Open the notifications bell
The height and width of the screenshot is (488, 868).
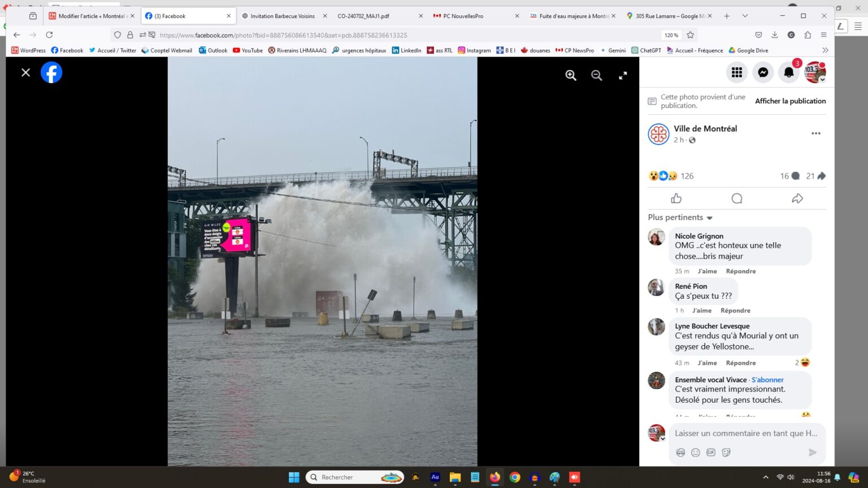(789, 72)
